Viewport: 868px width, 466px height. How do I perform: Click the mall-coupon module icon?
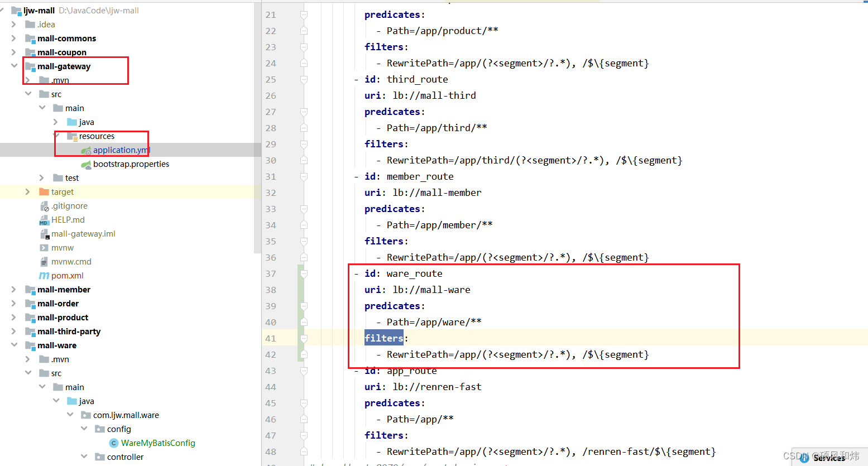[x=30, y=52]
